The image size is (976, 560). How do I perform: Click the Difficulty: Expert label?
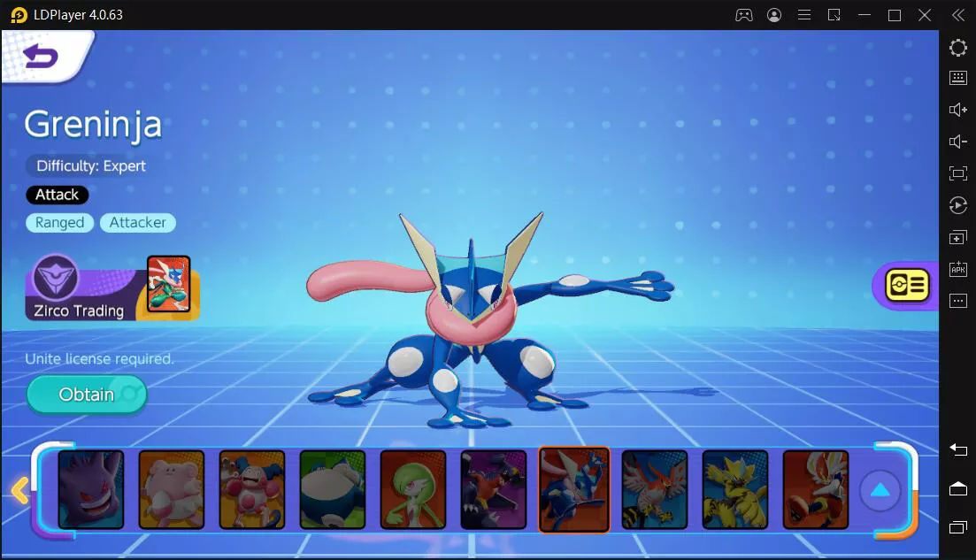point(91,166)
